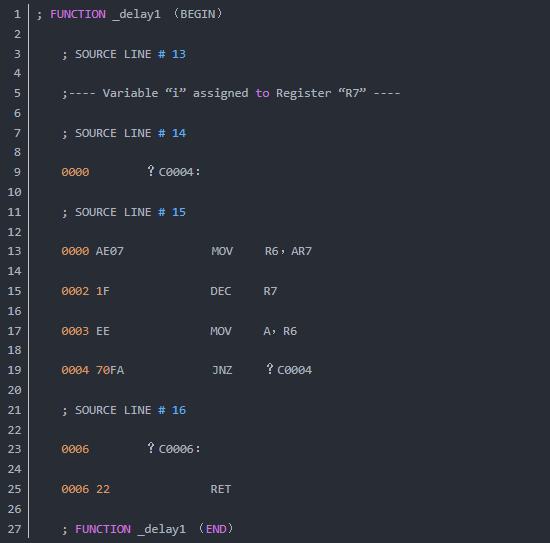Click the 'A, R6' operands on line 17
Viewport: 550px width, 543px height.
click(280, 331)
